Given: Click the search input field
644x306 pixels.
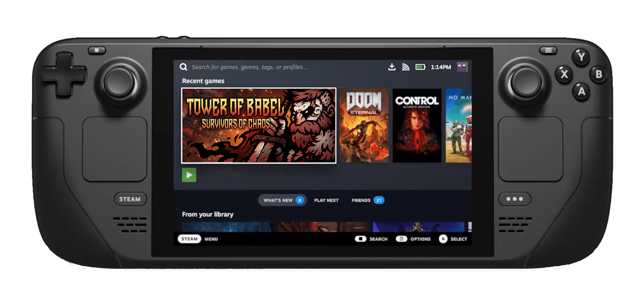Looking at the screenshot, I should (x=250, y=67).
